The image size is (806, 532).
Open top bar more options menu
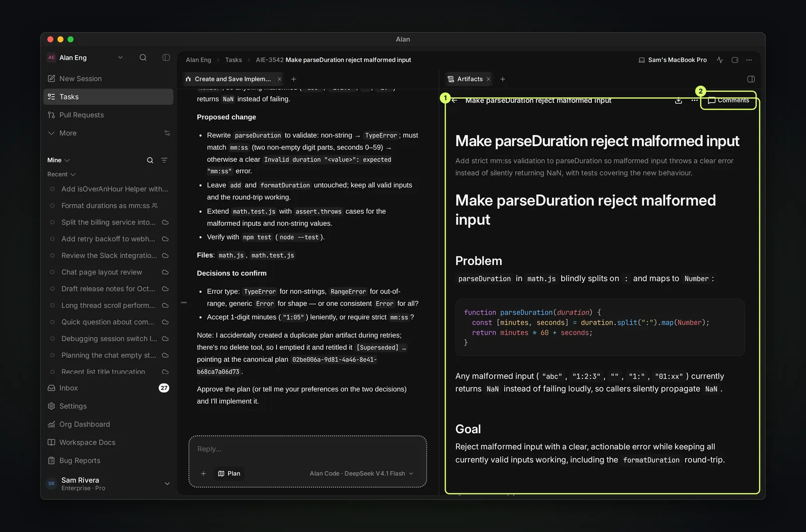pos(749,60)
